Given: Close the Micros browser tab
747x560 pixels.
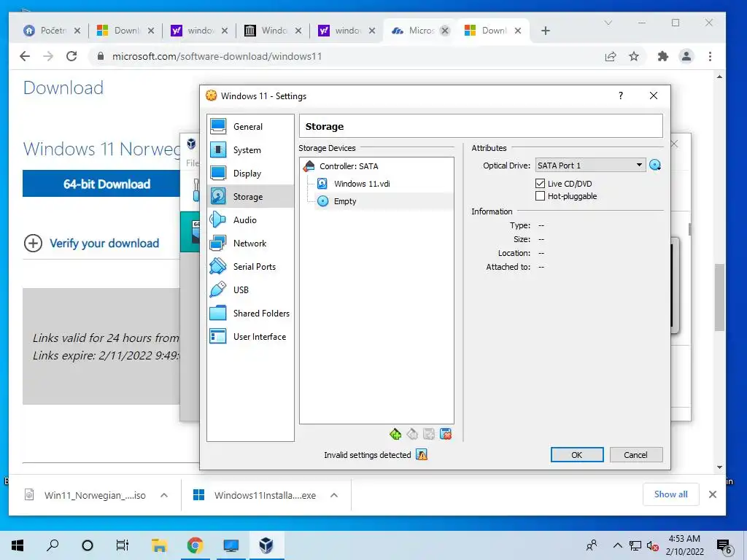Looking at the screenshot, I should pos(445,31).
